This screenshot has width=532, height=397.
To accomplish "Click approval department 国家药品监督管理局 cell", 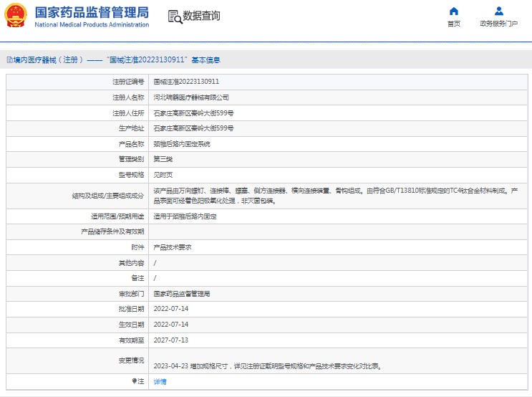I will pos(182,294).
